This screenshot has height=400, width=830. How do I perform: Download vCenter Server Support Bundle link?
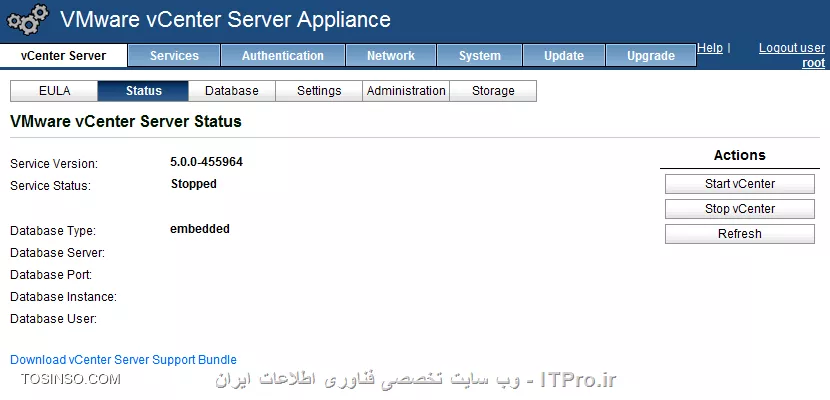point(123,360)
